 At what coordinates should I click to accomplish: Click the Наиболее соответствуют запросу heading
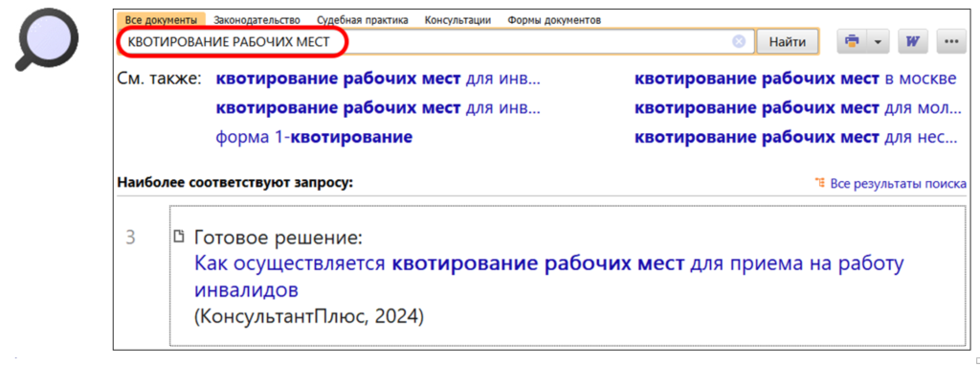click(235, 183)
